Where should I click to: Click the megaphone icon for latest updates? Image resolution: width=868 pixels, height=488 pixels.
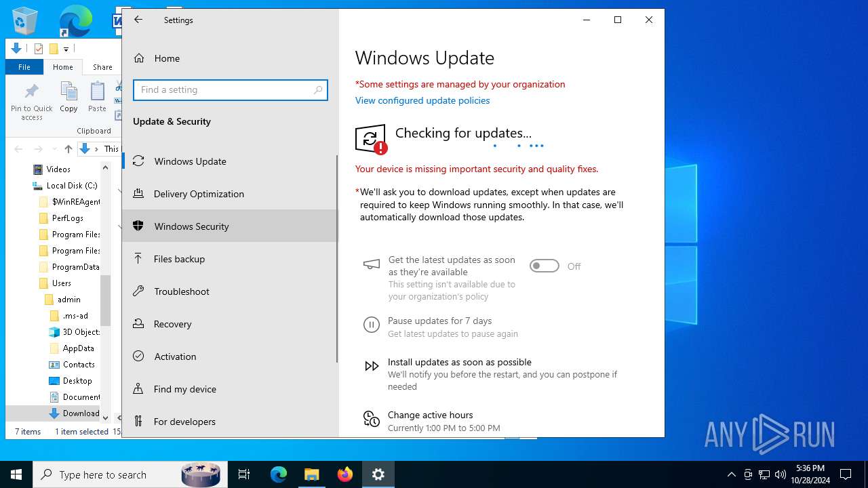point(372,264)
